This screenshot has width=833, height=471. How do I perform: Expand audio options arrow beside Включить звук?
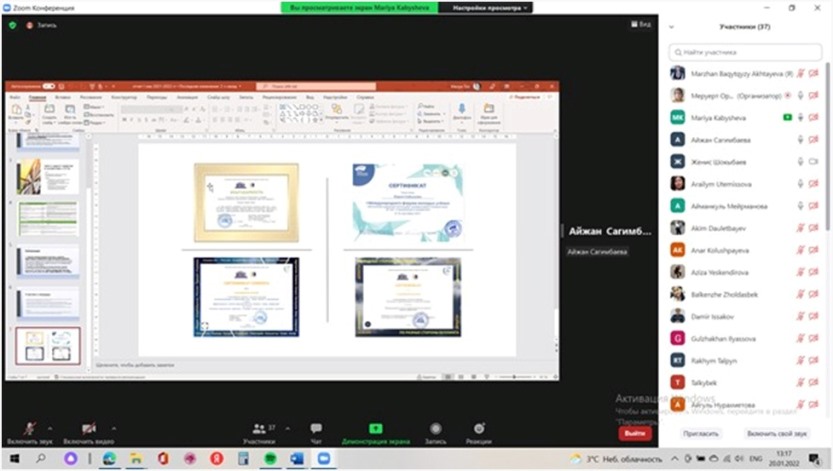[50, 427]
